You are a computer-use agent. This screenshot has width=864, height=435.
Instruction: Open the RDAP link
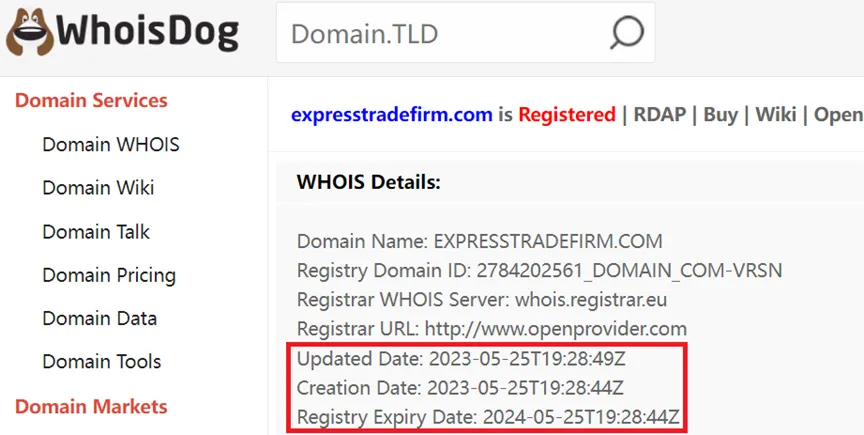(660, 114)
